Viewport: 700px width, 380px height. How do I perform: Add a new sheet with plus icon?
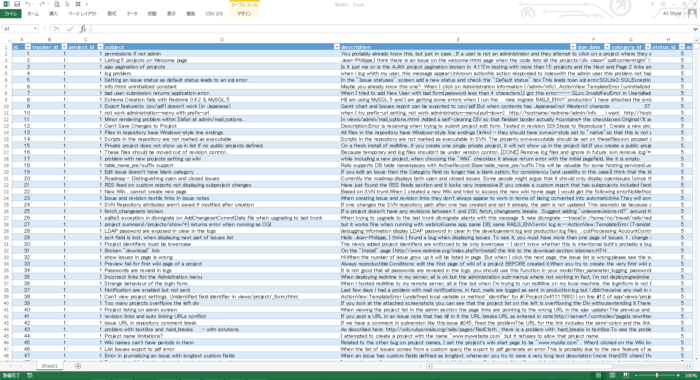click(x=78, y=366)
